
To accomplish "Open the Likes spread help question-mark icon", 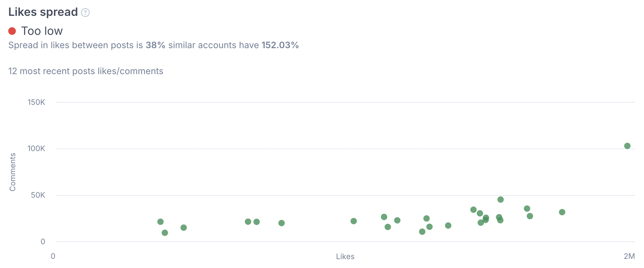I will pyautogui.click(x=85, y=12).
